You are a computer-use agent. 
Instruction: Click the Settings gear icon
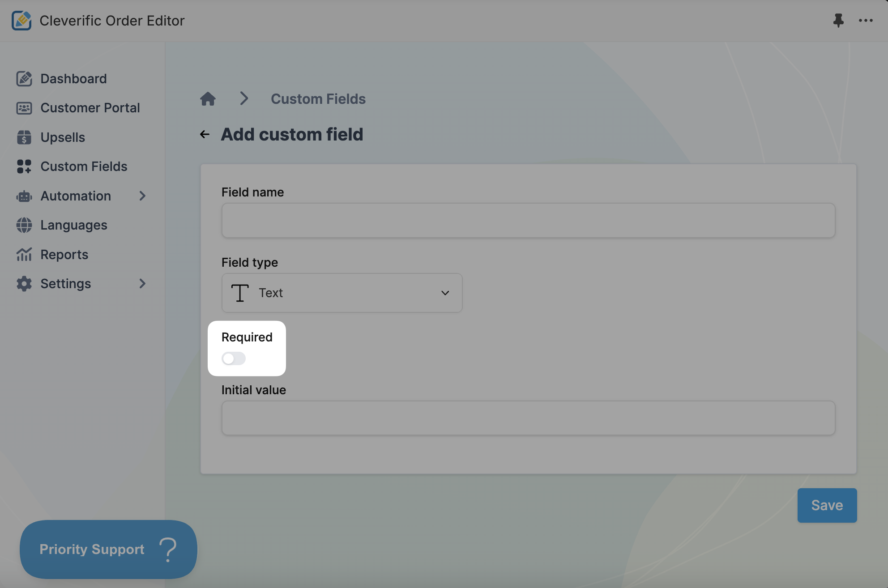tap(24, 284)
